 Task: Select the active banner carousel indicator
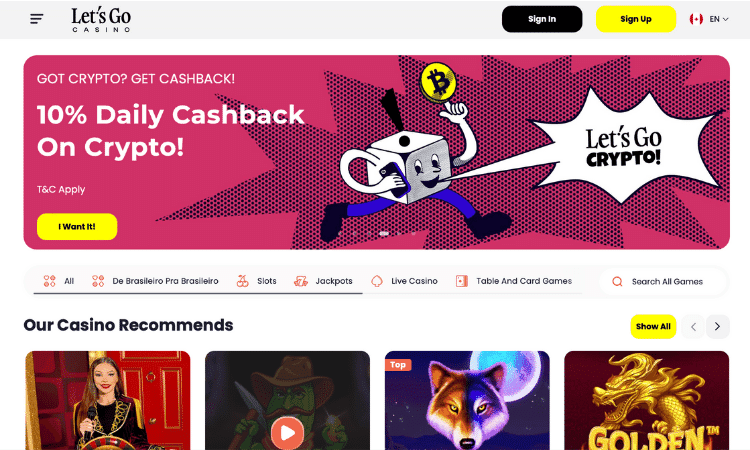384,234
